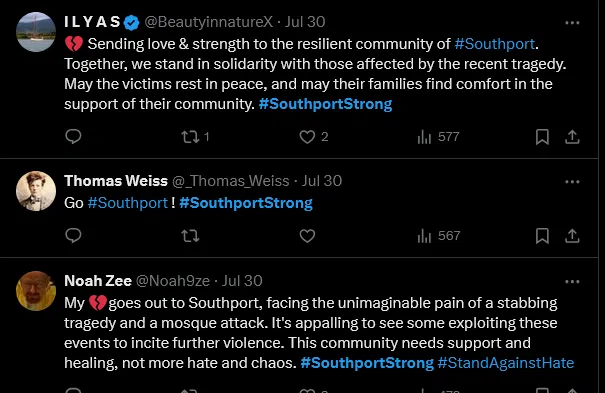Open @BeautyinnatureX profile handle
This screenshot has height=393, width=605.
pyautogui.click(x=208, y=22)
